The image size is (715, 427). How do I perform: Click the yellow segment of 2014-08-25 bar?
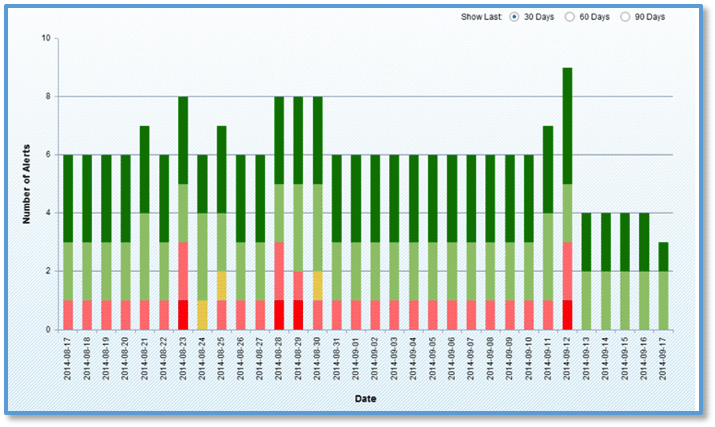(x=222, y=286)
